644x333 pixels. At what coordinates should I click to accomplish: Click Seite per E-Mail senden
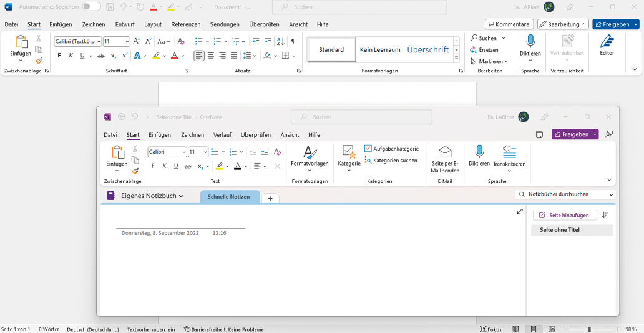pos(445,159)
